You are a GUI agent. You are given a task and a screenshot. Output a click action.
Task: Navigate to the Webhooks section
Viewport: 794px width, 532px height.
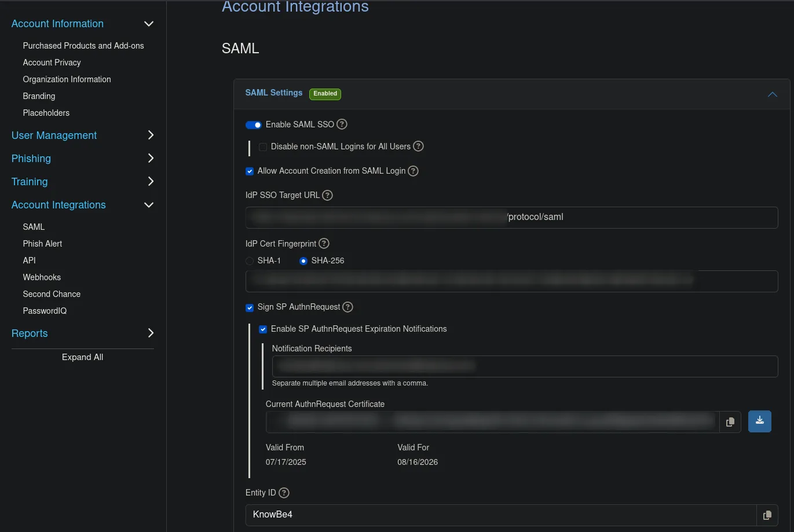coord(42,277)
